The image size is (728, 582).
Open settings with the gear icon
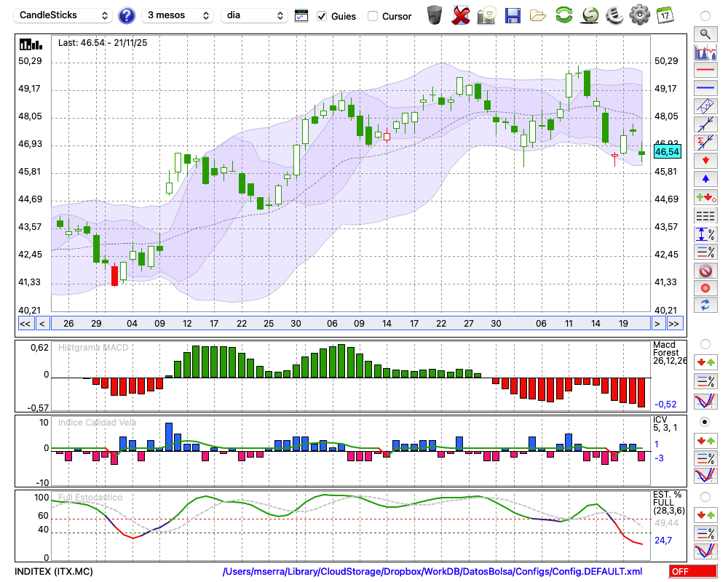pos(639,15)
